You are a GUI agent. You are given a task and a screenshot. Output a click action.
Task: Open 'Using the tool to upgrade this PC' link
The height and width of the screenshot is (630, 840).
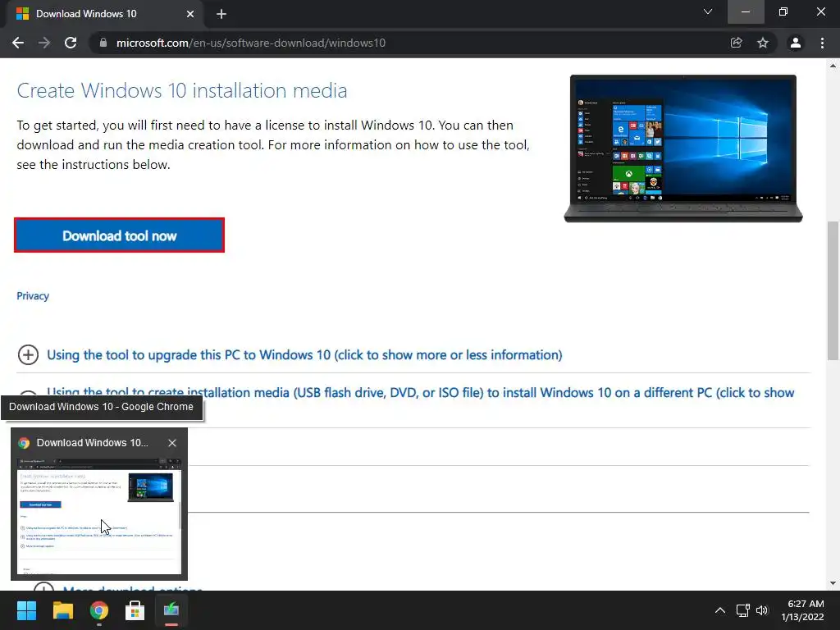click(304, 354)
